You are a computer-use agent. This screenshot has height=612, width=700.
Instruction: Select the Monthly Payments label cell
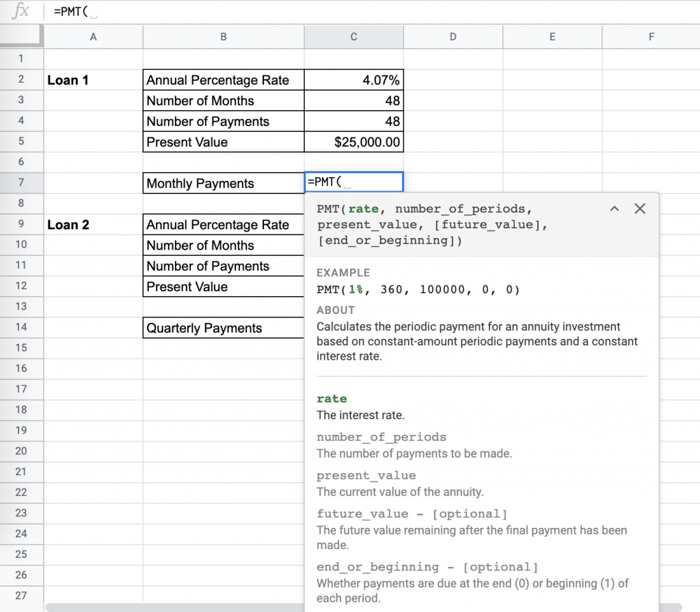click(x=223, y=183)
